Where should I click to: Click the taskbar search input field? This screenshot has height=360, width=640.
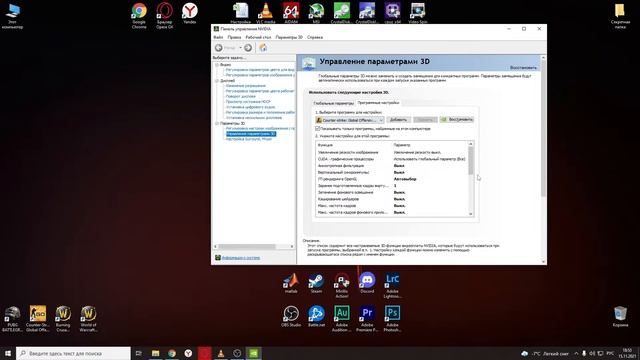click(x=73, y=353)
